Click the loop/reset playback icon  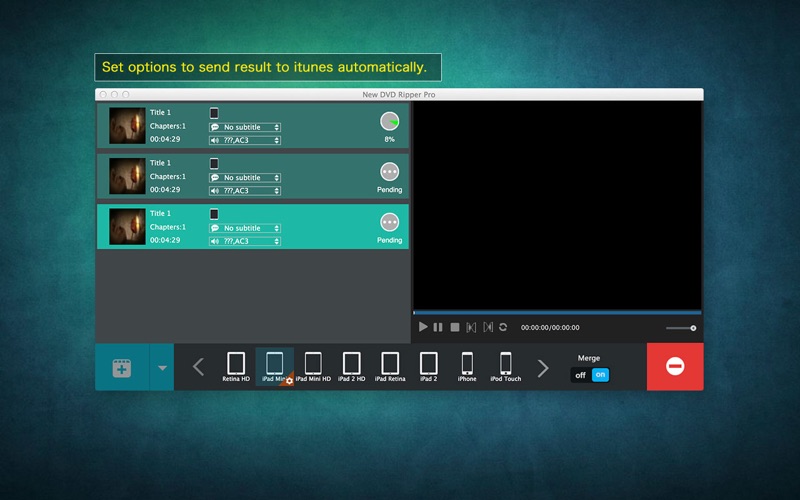click(503, 327)
